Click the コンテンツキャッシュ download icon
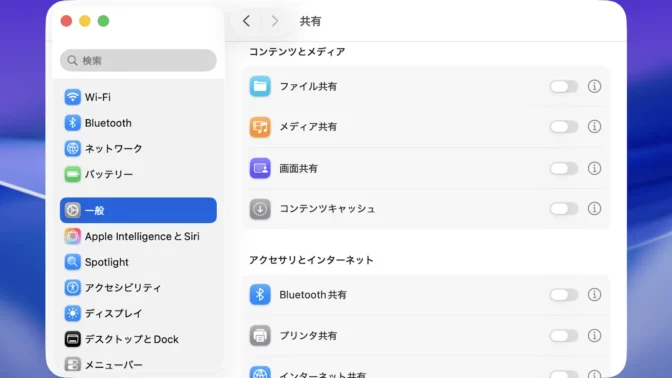 260,209
